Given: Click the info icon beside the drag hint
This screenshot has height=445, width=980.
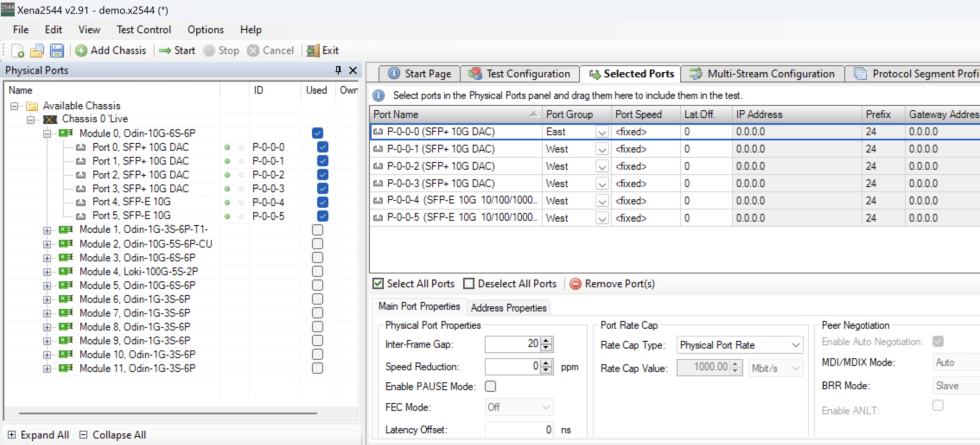Looking at the screenshot, I should pos(379,95).
